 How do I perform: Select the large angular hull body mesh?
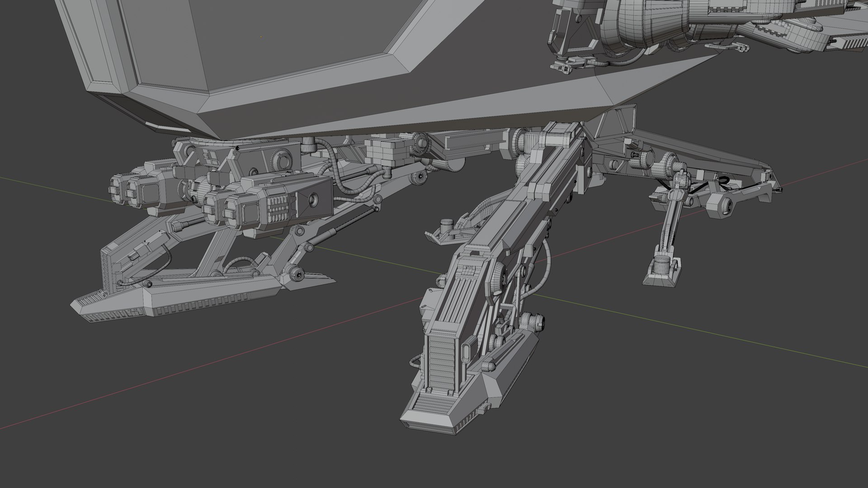(344, 68)
